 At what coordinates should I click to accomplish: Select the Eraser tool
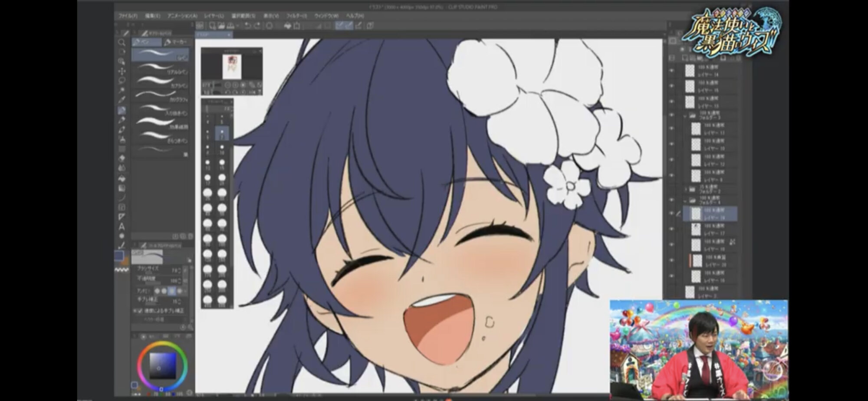click(x=122, y=159)
